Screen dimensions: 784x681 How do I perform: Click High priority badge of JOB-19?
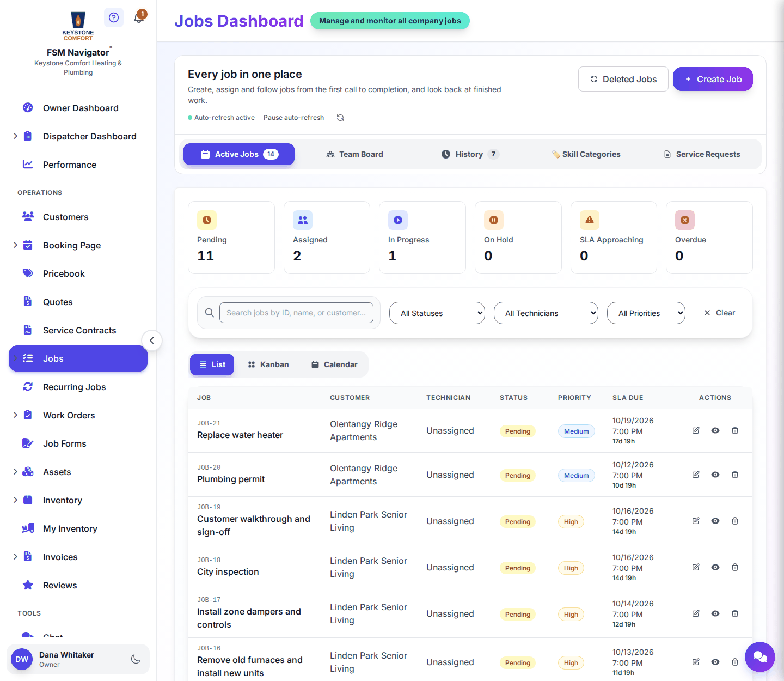click(571, 521)
